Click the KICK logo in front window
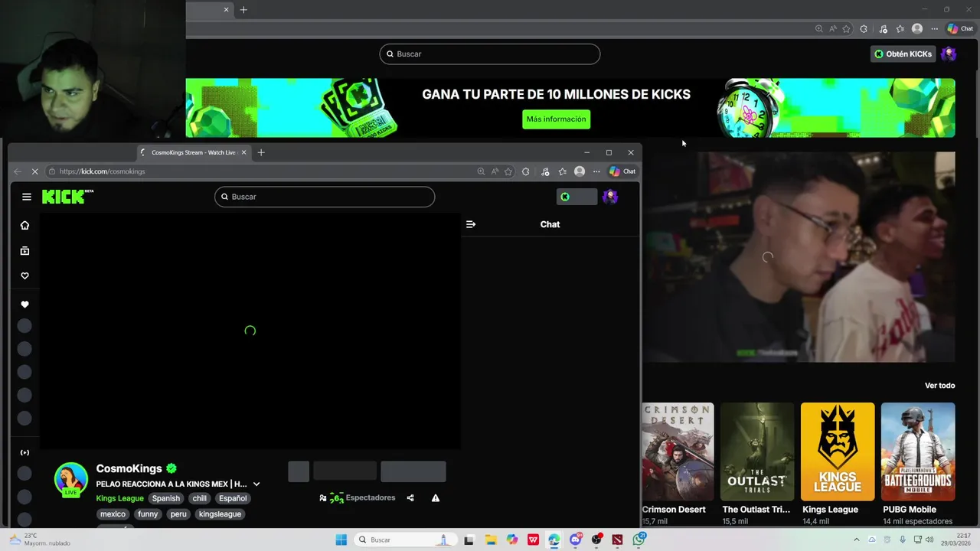The width and height of the screenshot is (980, 551). (67, 197)
